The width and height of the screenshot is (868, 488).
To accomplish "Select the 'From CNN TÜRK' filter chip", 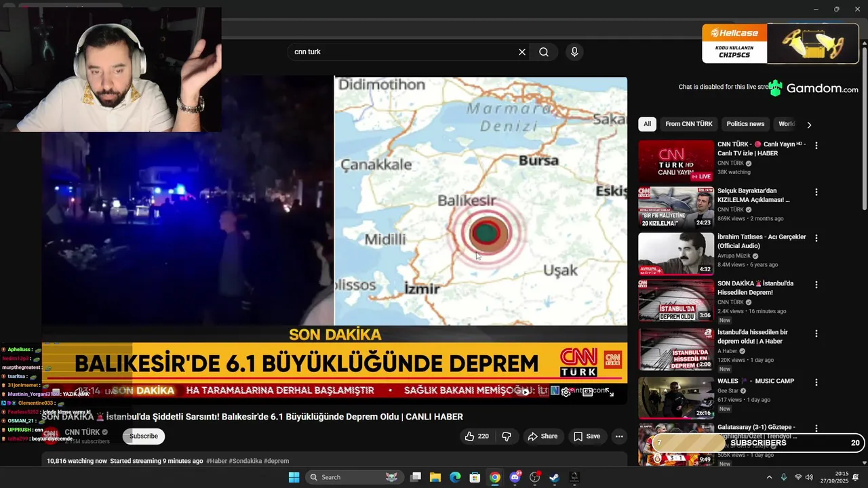I will pos(689,124).
